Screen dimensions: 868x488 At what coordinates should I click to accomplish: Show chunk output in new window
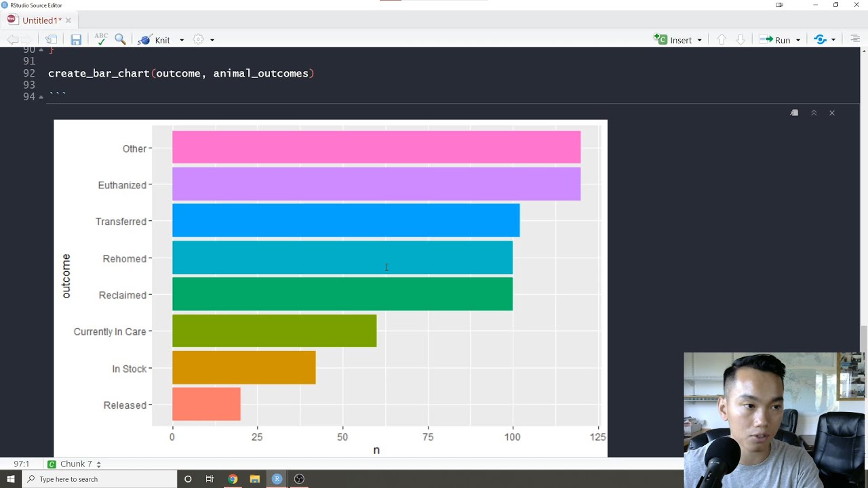point(794,113)
